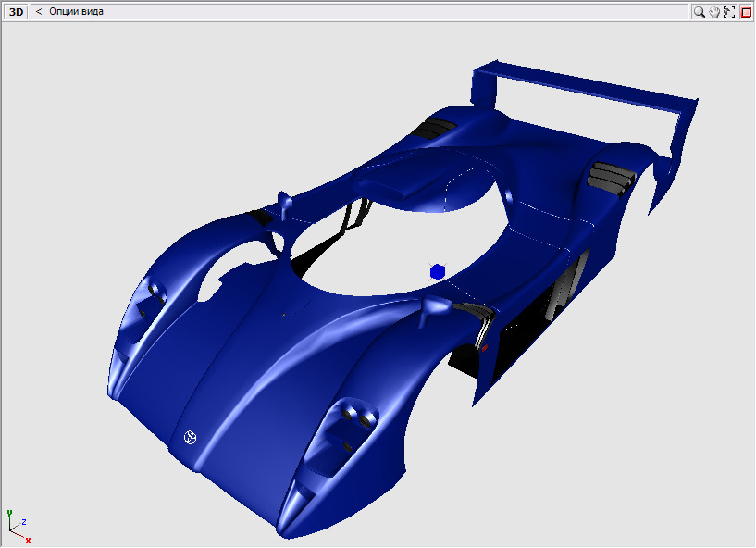The width and height of the screenshot is (756, 548).
Task: Click the XYZ axis gizmo
Action: point(19,527)
